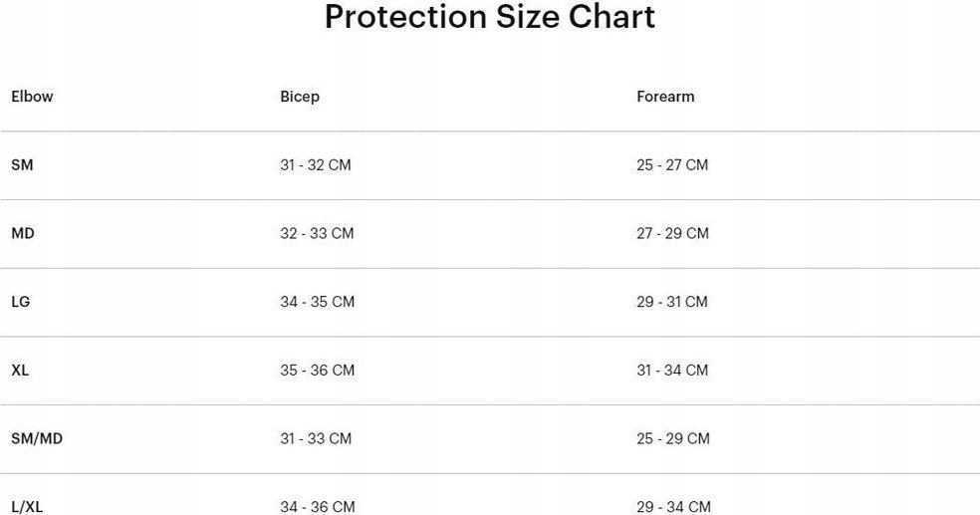Select the Forearm column header
The width and height of the screenshot is (980, 515).
(665, 97)
